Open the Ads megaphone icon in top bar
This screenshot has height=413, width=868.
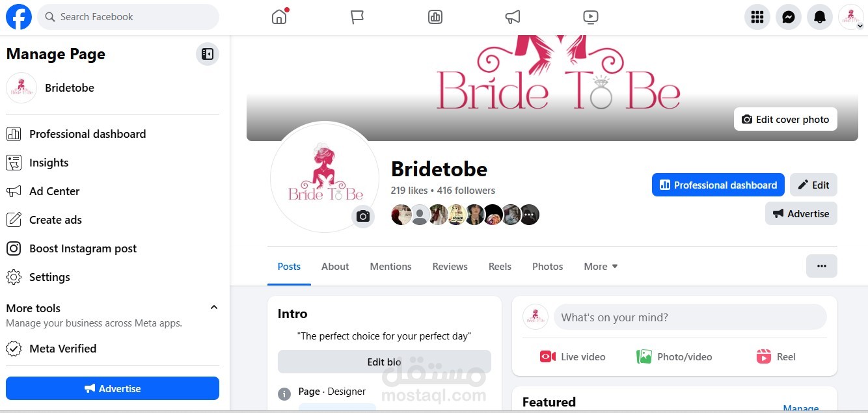(513, 17)
